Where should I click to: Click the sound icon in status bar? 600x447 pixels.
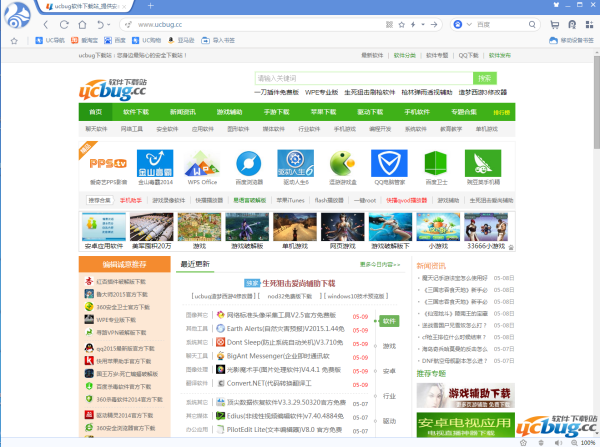558,443
